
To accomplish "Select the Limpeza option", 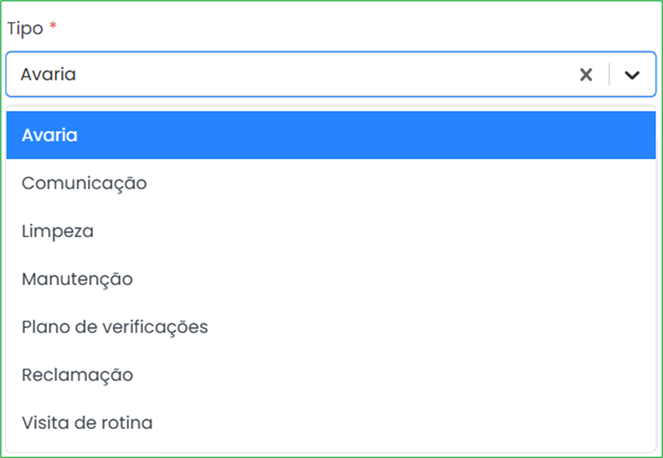I will pos(58,231).
